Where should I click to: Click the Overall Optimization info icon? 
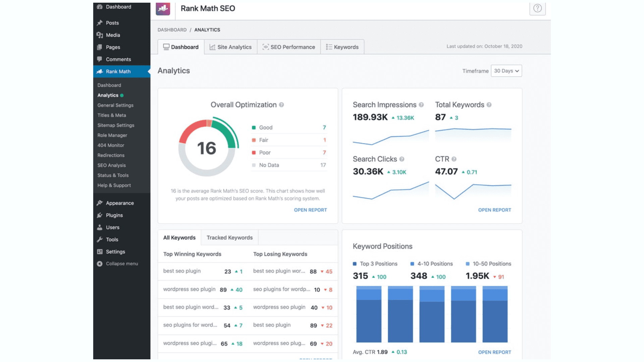(x=281, y=105)
